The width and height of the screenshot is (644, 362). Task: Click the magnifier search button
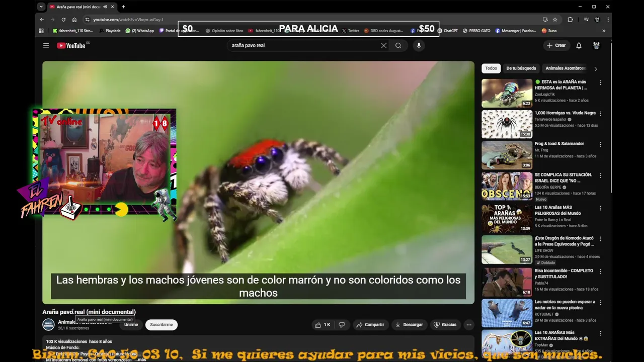click(398, 45)
